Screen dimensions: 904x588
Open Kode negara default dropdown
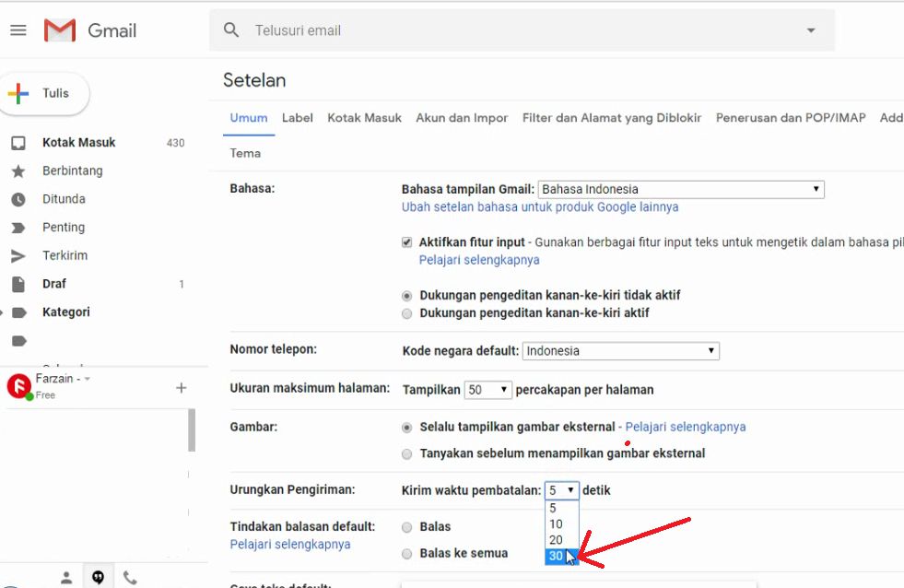pos(621,351)
